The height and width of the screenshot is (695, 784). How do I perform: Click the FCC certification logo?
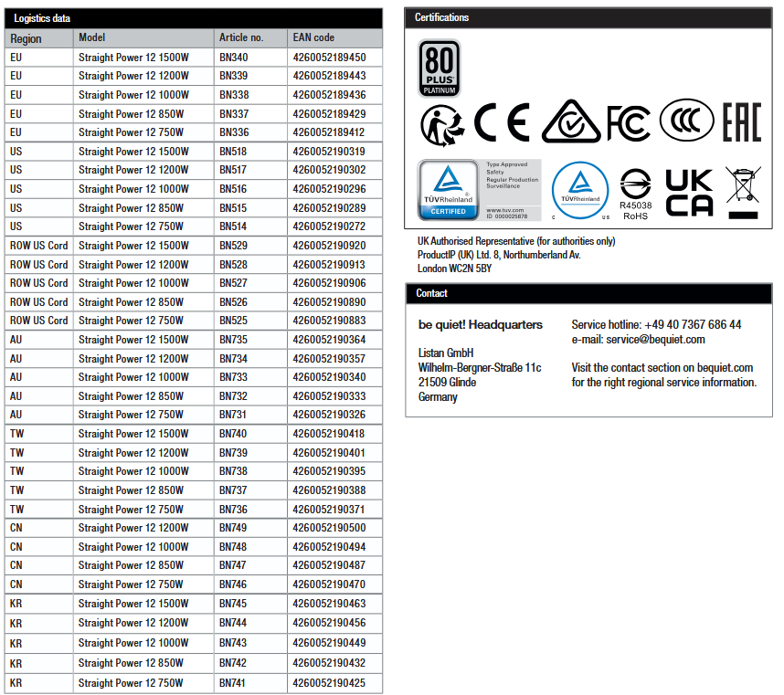[629, 123]
